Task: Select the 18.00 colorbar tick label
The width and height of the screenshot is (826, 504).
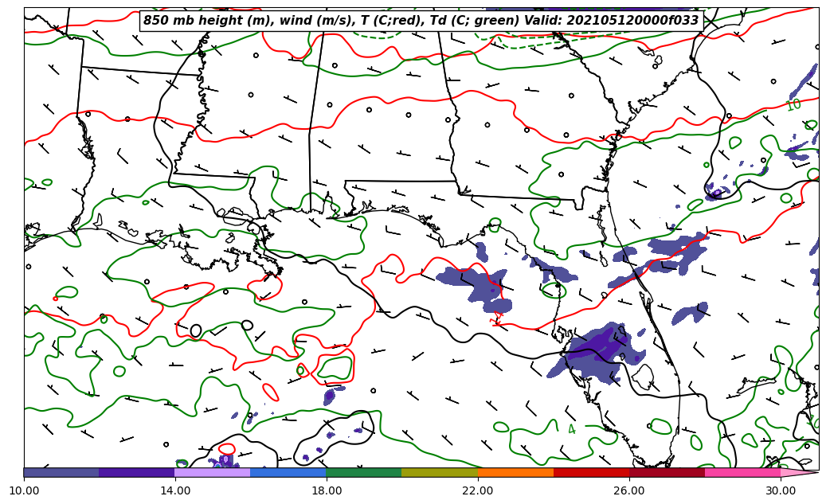Action: click(326, 490)
